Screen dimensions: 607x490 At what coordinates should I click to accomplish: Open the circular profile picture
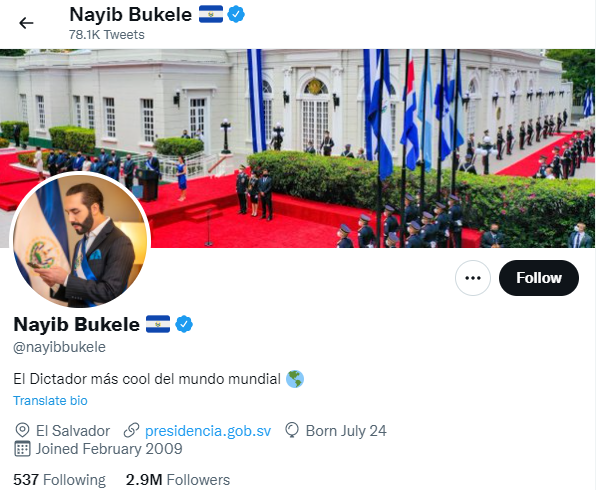coord(80,240)
